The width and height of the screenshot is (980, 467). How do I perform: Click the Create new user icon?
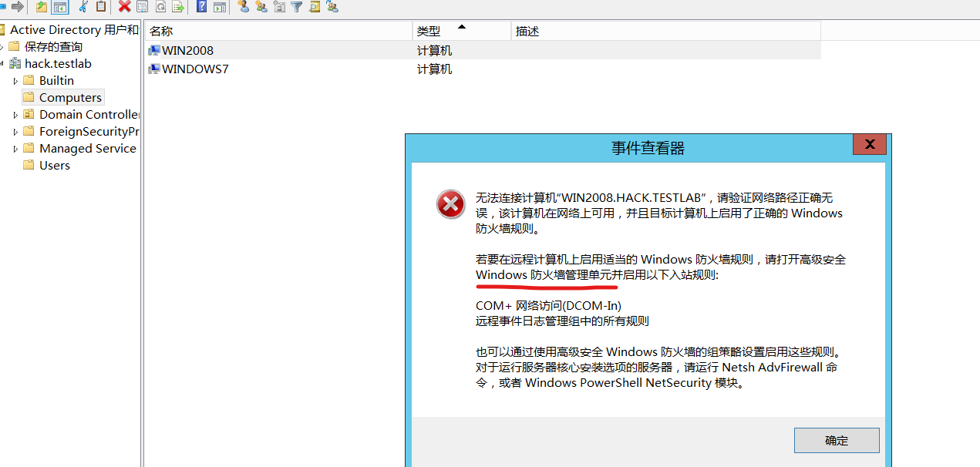(x=243, y=7)
